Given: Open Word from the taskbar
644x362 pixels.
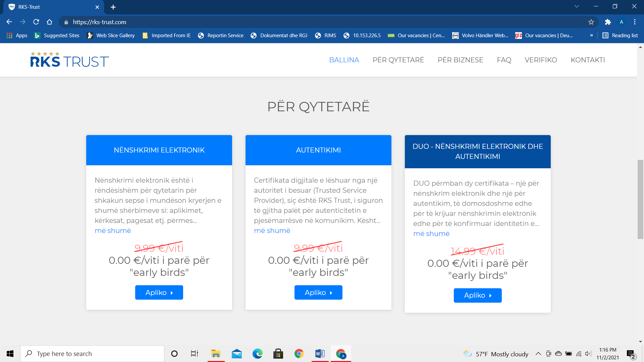Looking at the screenshot, I should (x=320, y=354).
